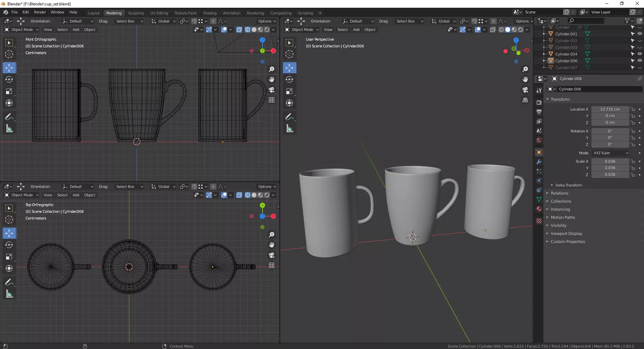Open the Render properties tab
The width and height of the screenshot is (644, 349).
point(539,102)
